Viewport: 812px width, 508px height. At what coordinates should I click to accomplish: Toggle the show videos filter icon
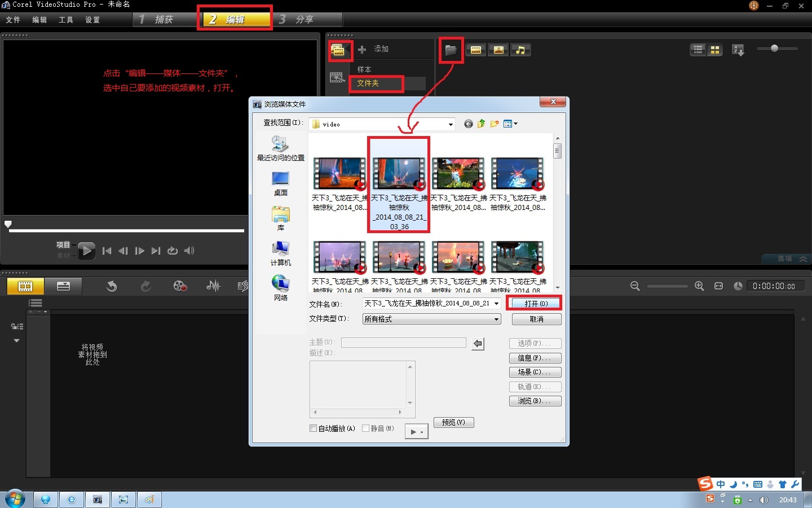coord(476,50)
